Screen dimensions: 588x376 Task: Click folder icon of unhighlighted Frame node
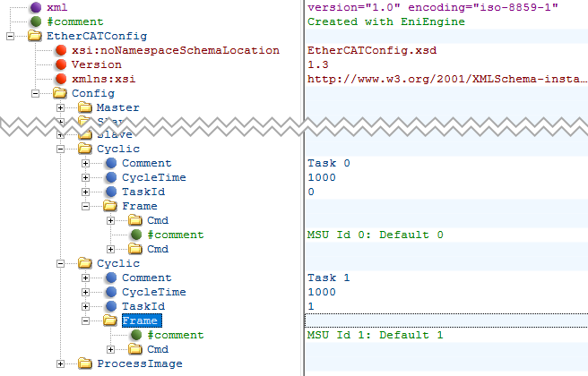point(110,206)
